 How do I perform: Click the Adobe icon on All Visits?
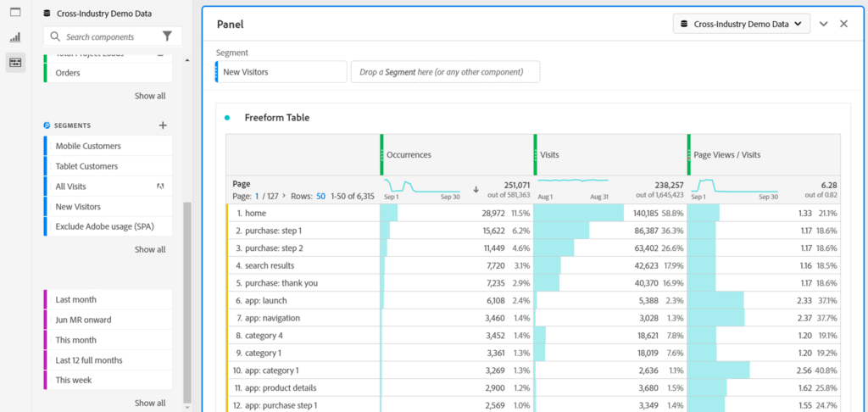[160, 187]
